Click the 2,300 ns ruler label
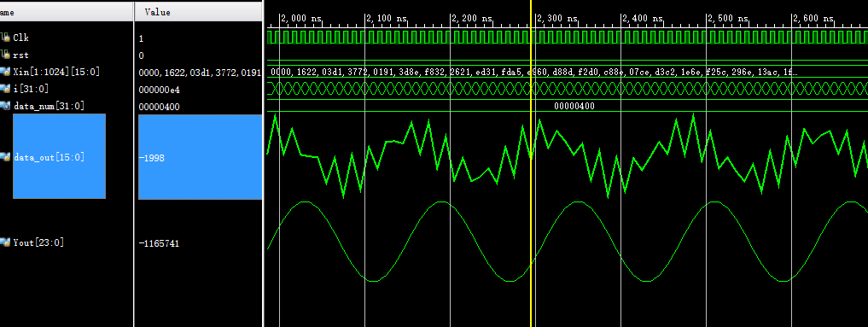868x327 pixels. pyautogui.click(x=557, y=18)
